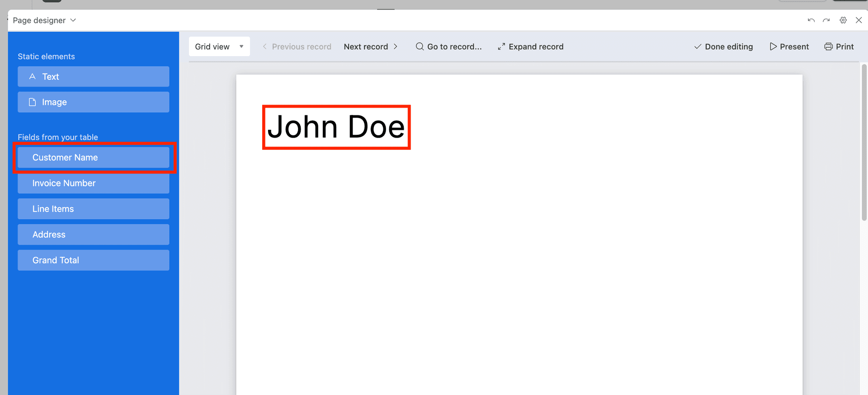Click the undo arrow icon
The width and height of the screenshot is (868, 395).
pos(811,20)
